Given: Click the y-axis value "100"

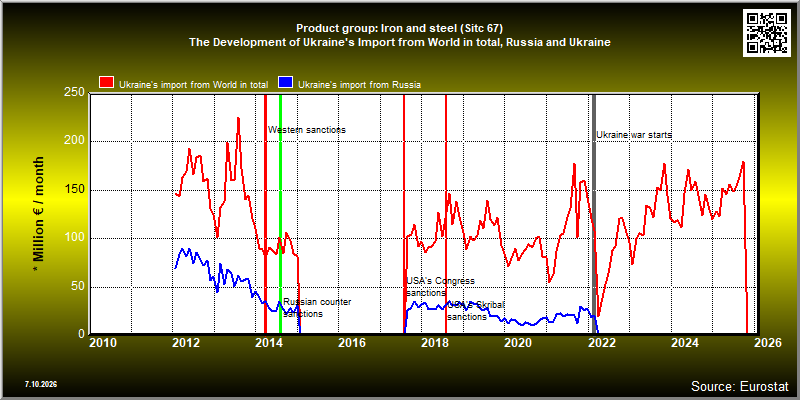Looking at the screenshot, I should (75, 238).
